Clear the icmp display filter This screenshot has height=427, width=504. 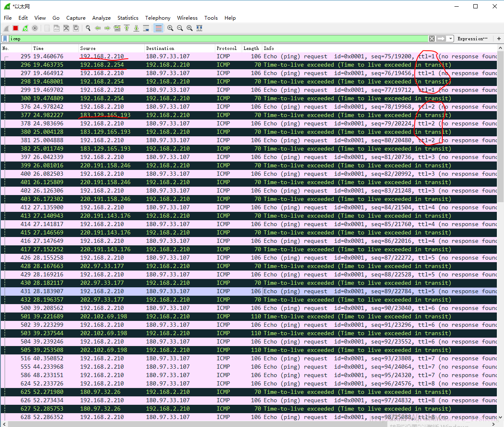pyautogui.click(x=432, y=39)
